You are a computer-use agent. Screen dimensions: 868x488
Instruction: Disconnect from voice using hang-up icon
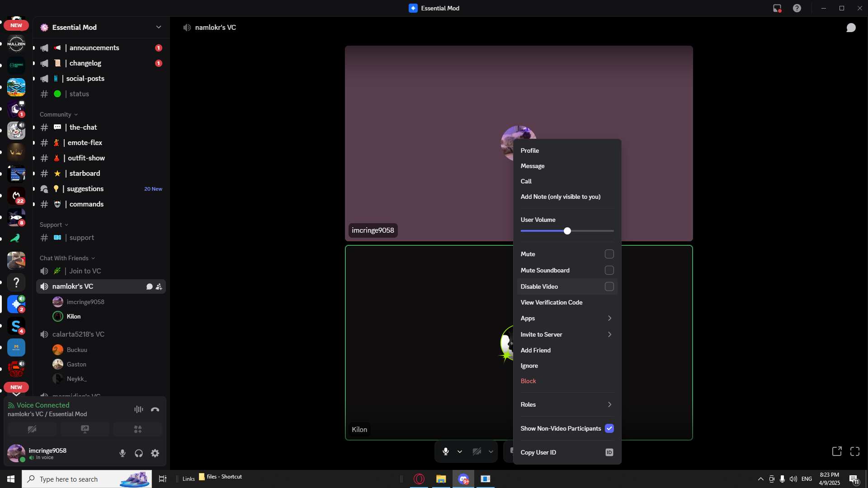pos(155,409)
